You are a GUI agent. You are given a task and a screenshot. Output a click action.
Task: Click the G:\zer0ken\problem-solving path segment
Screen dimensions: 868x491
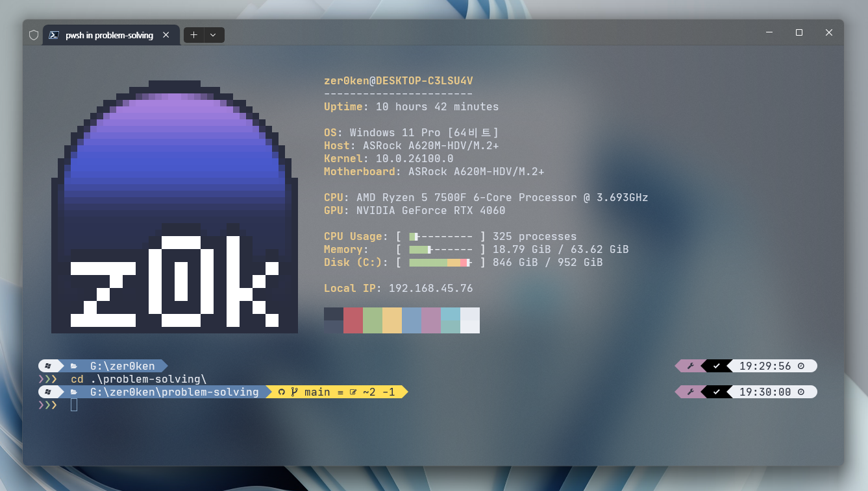[x=175, y=392]
